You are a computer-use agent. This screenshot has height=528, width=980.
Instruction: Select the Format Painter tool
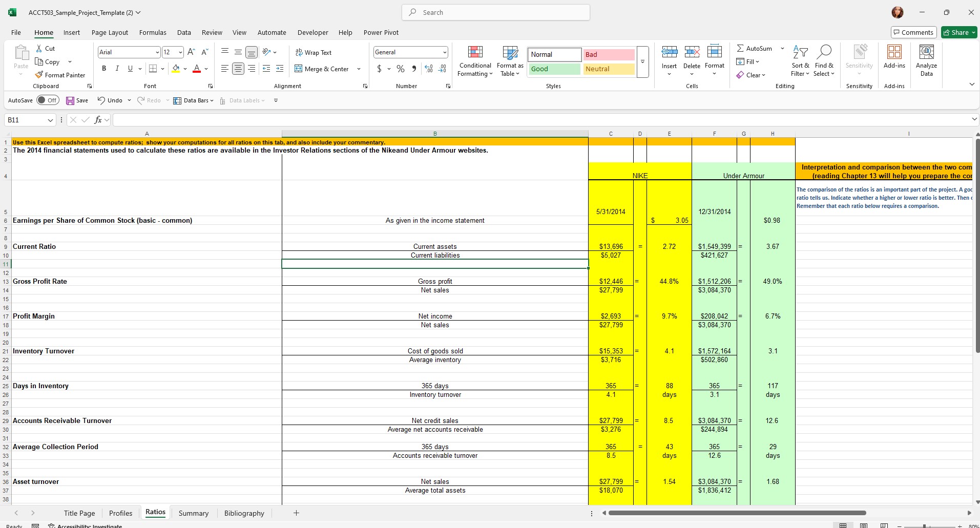pyautogui.click(x=60, y=75)
